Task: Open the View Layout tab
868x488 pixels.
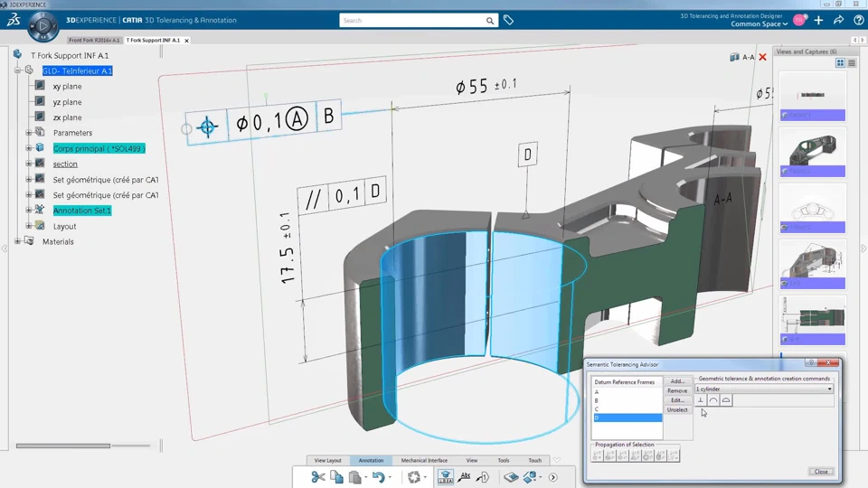Action: pos(327,460)
